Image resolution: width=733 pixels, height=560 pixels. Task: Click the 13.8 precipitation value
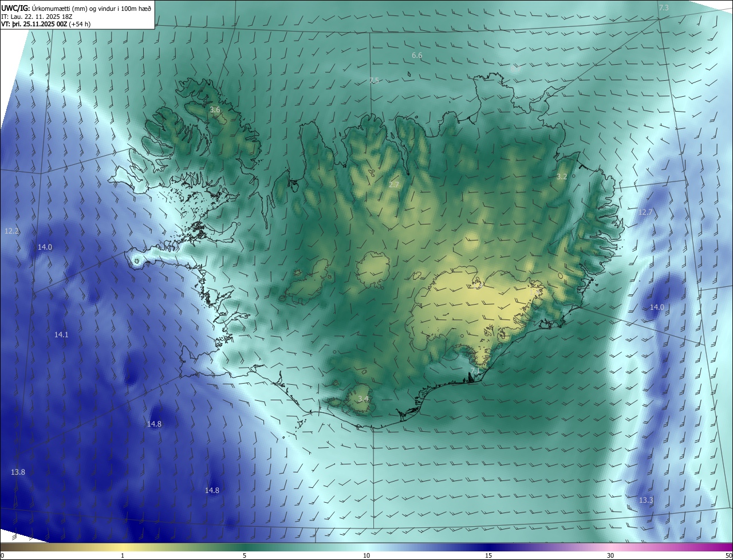coord(18,472)
